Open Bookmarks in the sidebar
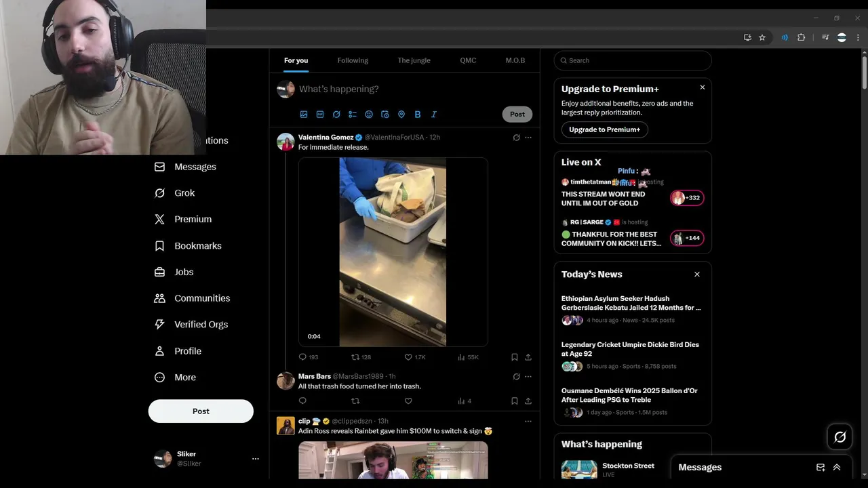The height and width of the screenshot is (488, 868). pos(188,245)
